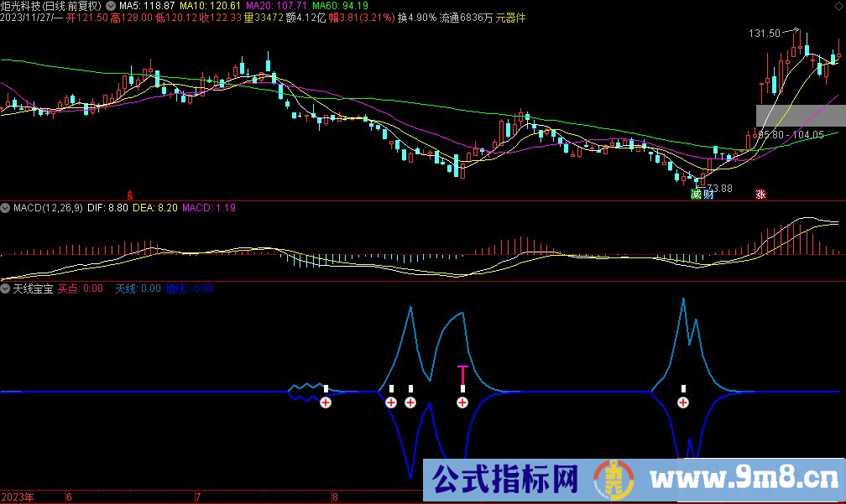Click the blue 财 info marker
Screen dimensions: 846x504
click(708, 194)
